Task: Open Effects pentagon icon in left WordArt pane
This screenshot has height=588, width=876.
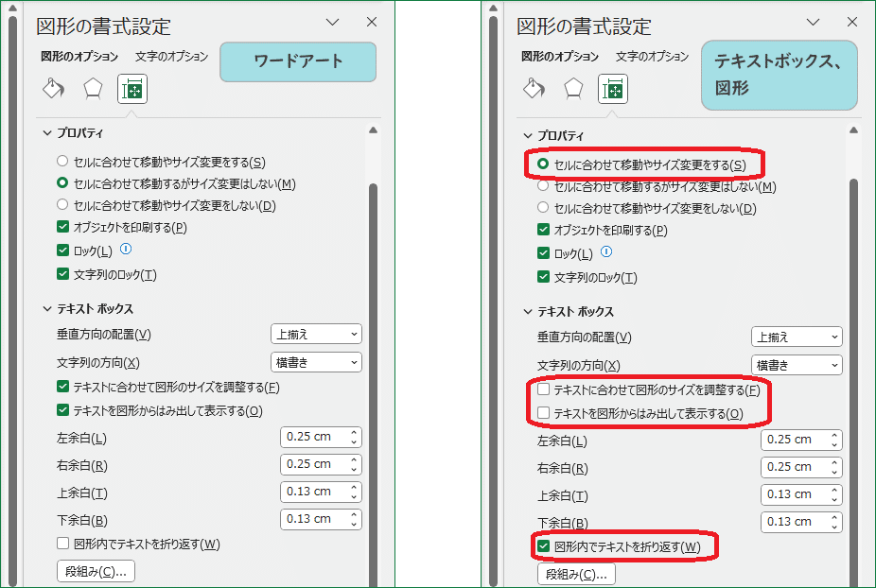Action: click(x=93, y=88)
